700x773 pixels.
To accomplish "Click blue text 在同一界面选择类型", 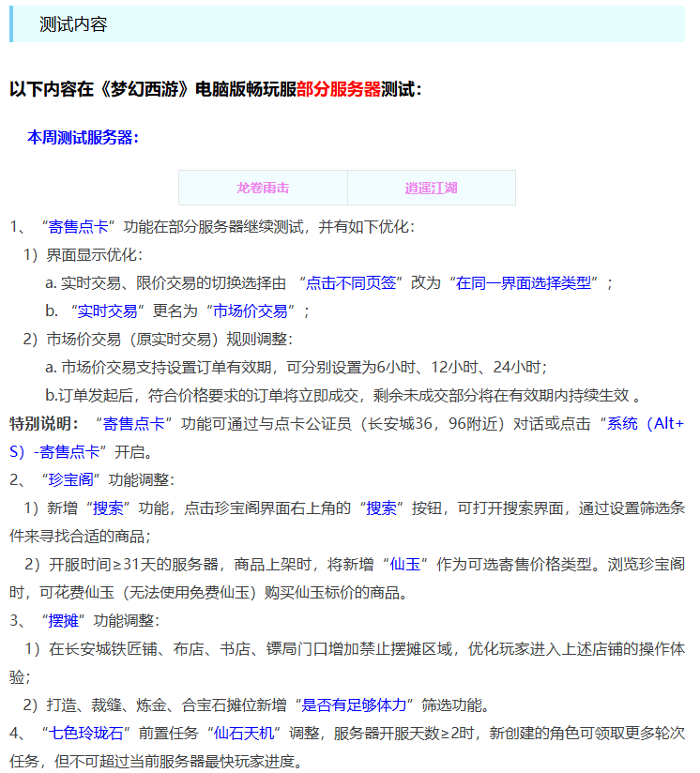I will click(x=524, y=283).
